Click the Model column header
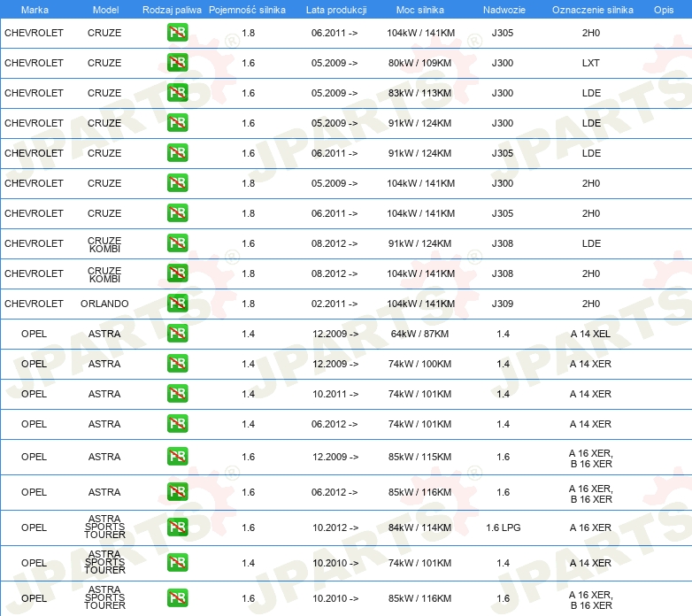The height and width of the screenshot is (616, 692). coord(105,10)
